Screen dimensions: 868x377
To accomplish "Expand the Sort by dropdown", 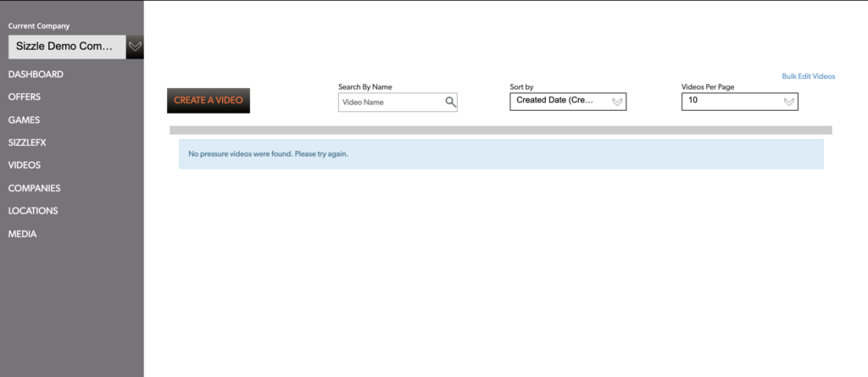I will pos(568,102).
